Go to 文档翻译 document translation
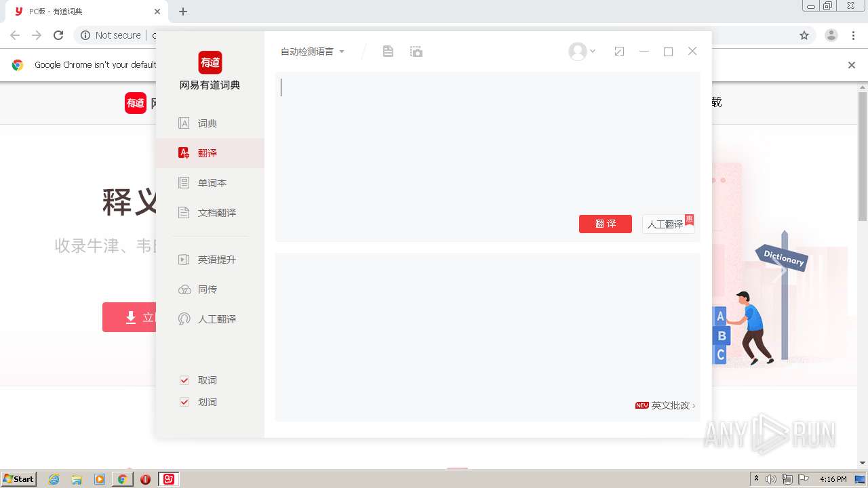 [x=210, y=213]
